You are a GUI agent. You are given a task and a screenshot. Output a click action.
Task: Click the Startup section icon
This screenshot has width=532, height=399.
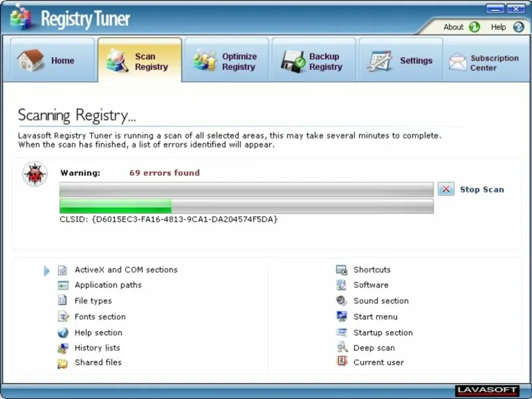point(341,332)
